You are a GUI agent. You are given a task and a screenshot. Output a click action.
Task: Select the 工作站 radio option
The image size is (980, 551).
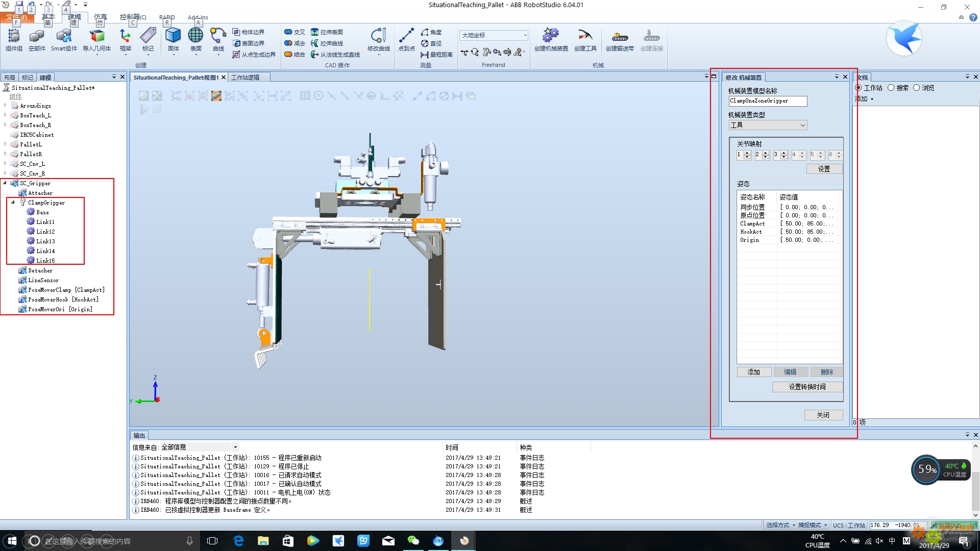click(859, 88)
